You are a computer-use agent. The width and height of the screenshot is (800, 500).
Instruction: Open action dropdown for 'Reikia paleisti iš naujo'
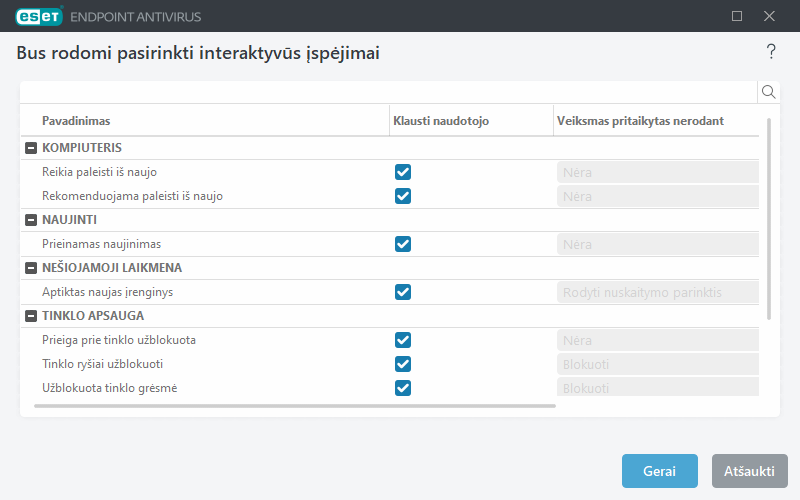[x=658, y=172]
